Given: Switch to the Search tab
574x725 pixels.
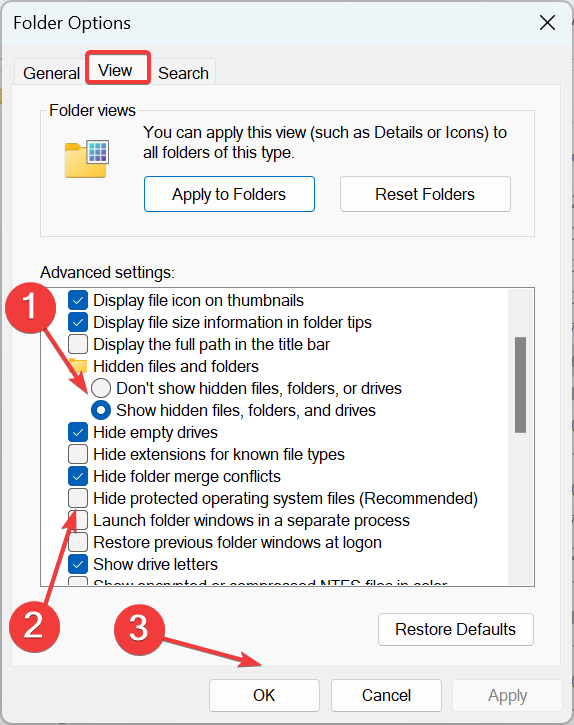Looking at the screenshot, I should click(183, 73).
